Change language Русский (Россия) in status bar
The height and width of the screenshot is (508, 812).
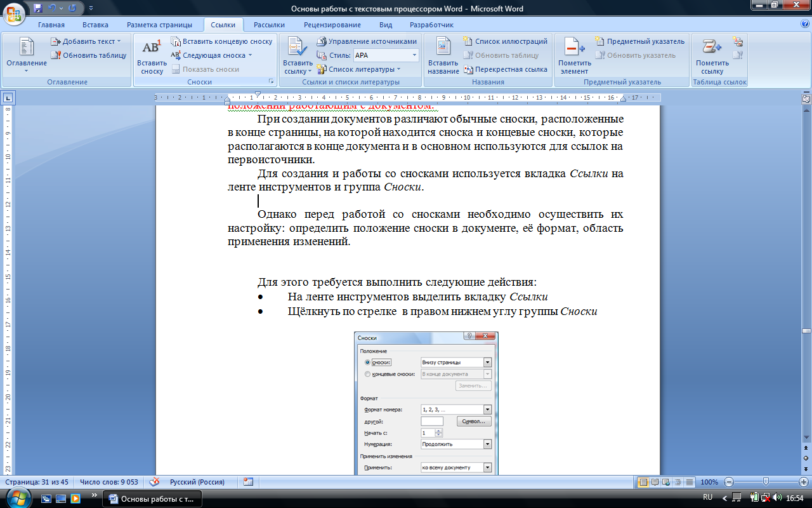point(197,482)
